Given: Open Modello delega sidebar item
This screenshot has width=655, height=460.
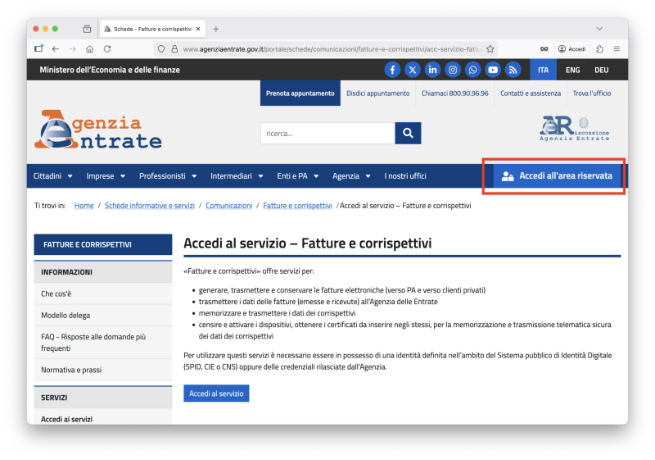Looking at the screenshot, I should click(x=103, y=315).
